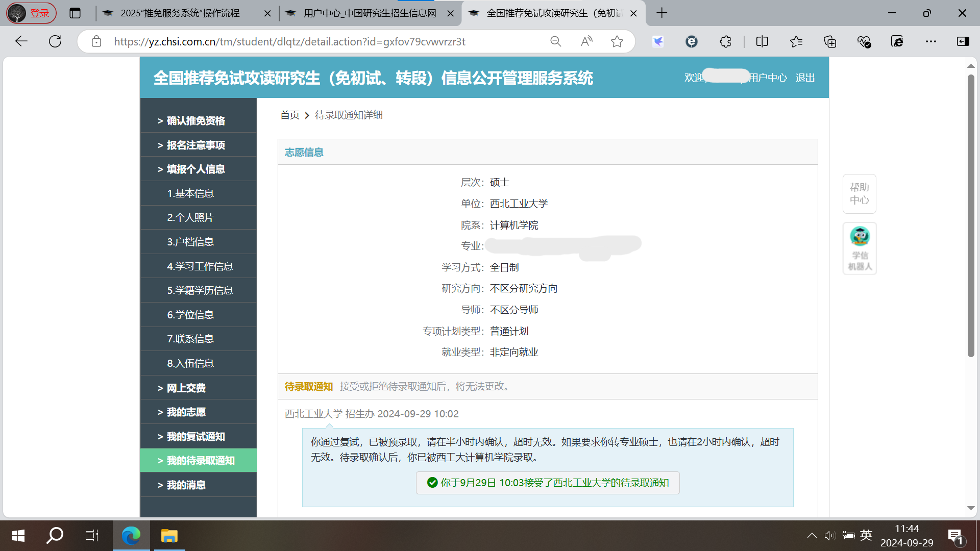Viewport: 980px width, 551px height.
Task: Go to 首页 breadcrumb link
Action: click(289, 115)
